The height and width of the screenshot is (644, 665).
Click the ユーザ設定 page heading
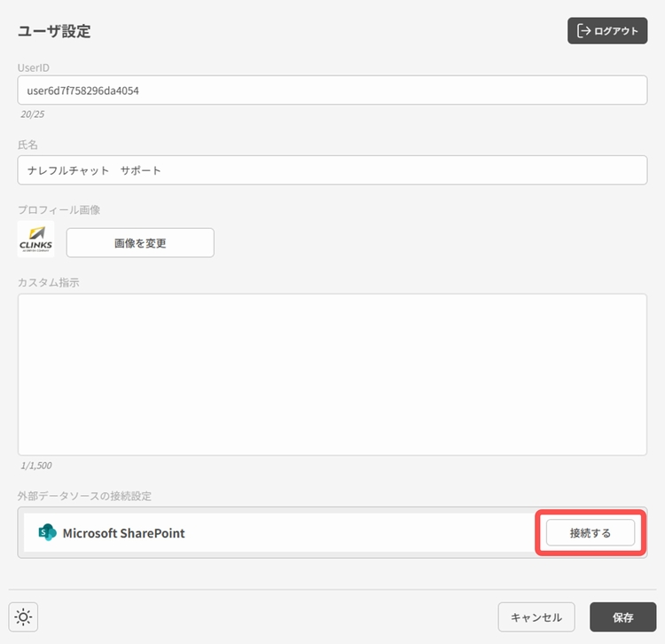[x=54, y=32]
